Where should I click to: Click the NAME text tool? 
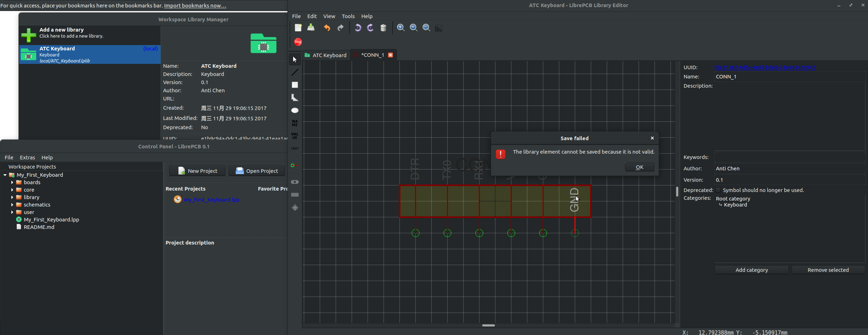295,122
